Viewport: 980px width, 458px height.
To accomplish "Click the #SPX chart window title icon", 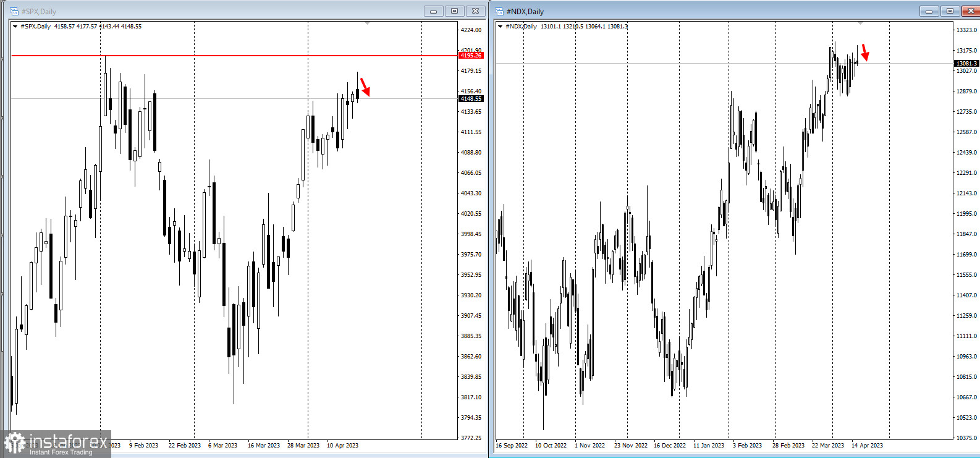I will pos(14,11).
